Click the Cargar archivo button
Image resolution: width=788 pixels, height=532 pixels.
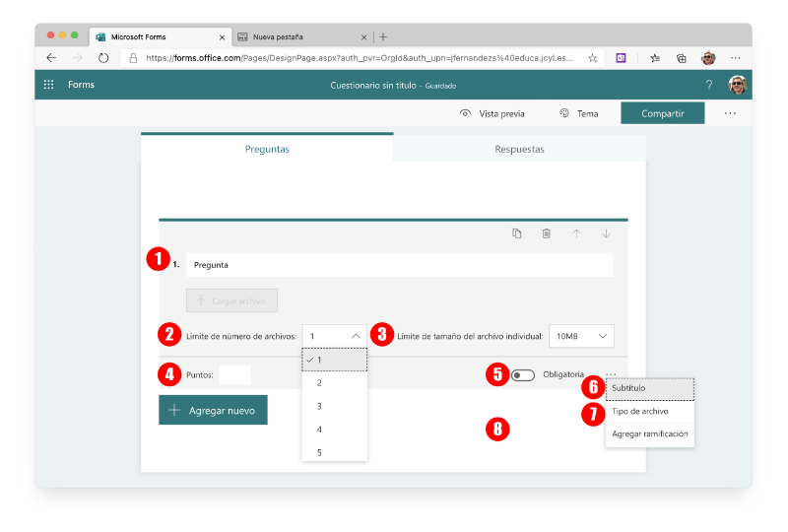tap(231, 300)
